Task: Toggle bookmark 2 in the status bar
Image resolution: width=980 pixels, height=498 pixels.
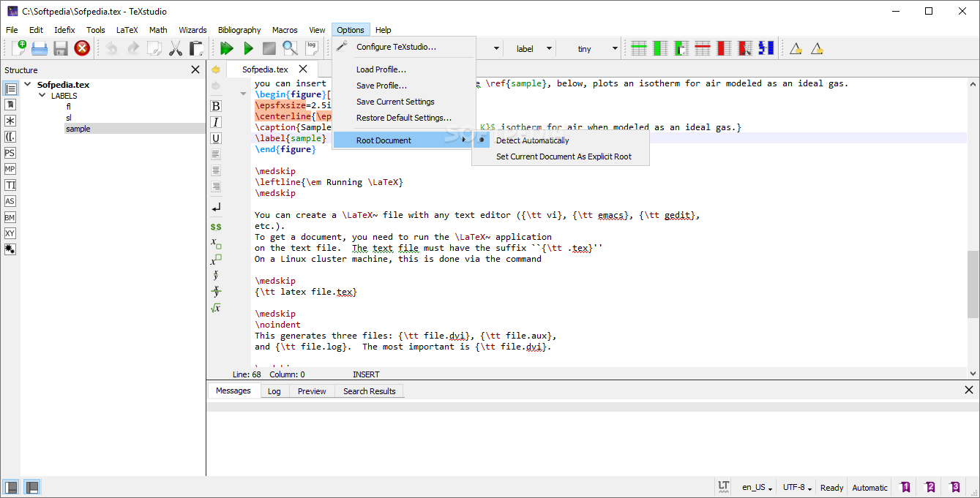Action: pyautogui.click(x=930, y=487)
